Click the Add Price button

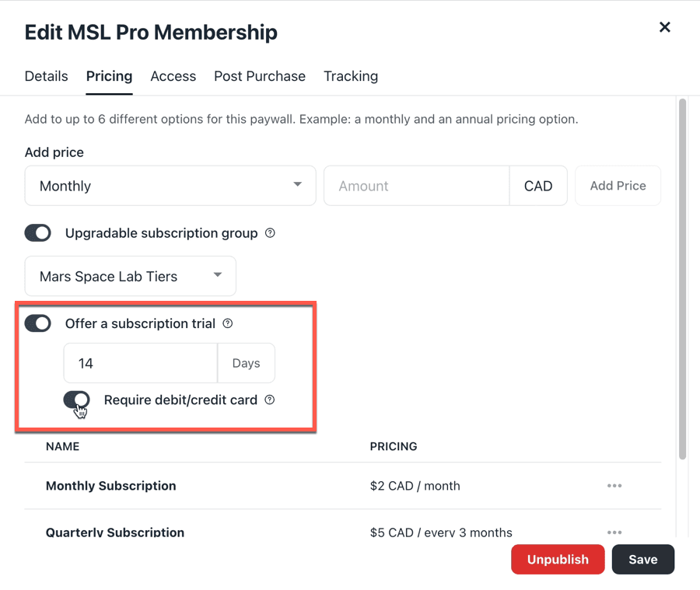(618, 186)
